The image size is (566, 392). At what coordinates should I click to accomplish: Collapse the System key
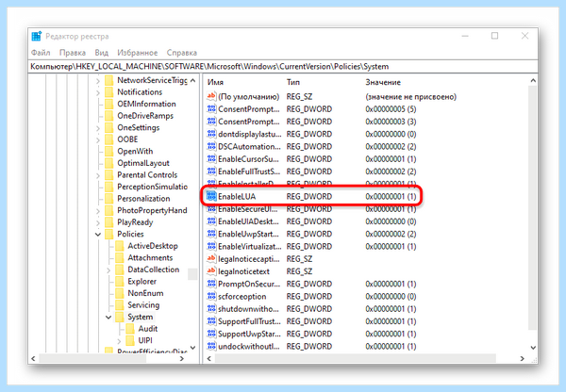[108, 317]
